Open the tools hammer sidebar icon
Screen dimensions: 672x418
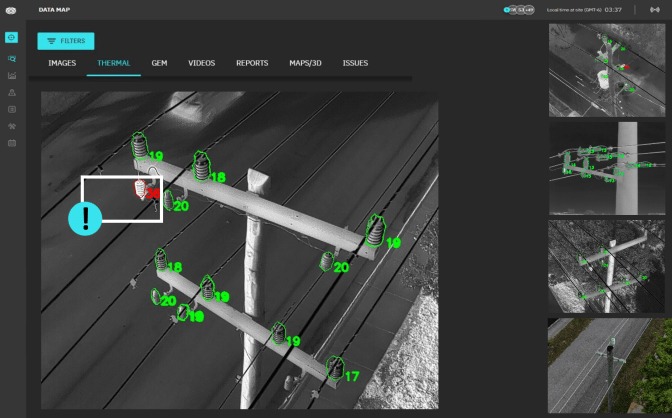12,126
